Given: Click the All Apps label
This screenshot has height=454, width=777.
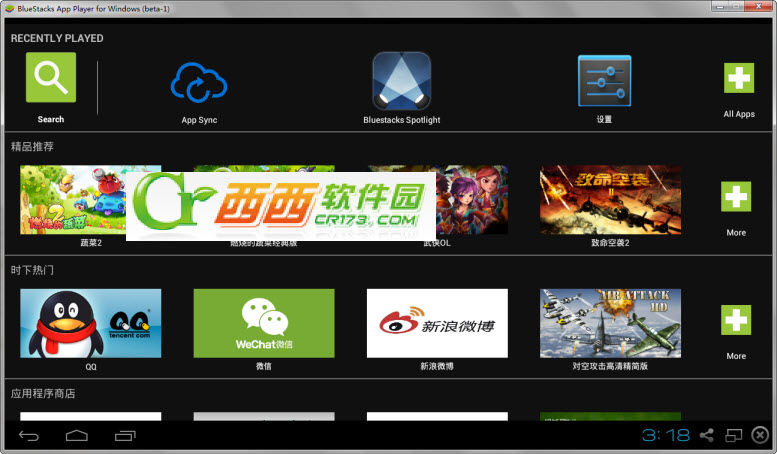Looking at the screenshot, I should point(739,114).
